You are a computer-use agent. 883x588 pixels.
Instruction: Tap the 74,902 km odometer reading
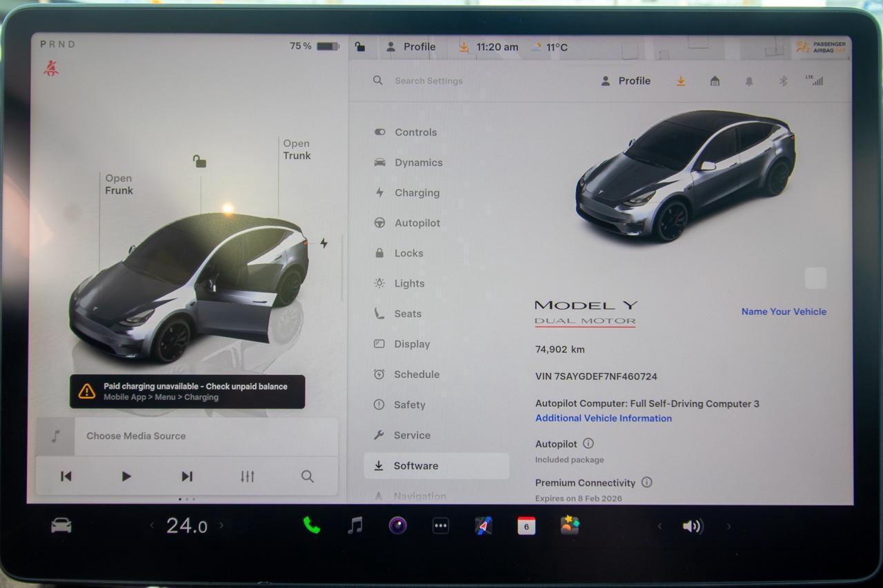560,349
